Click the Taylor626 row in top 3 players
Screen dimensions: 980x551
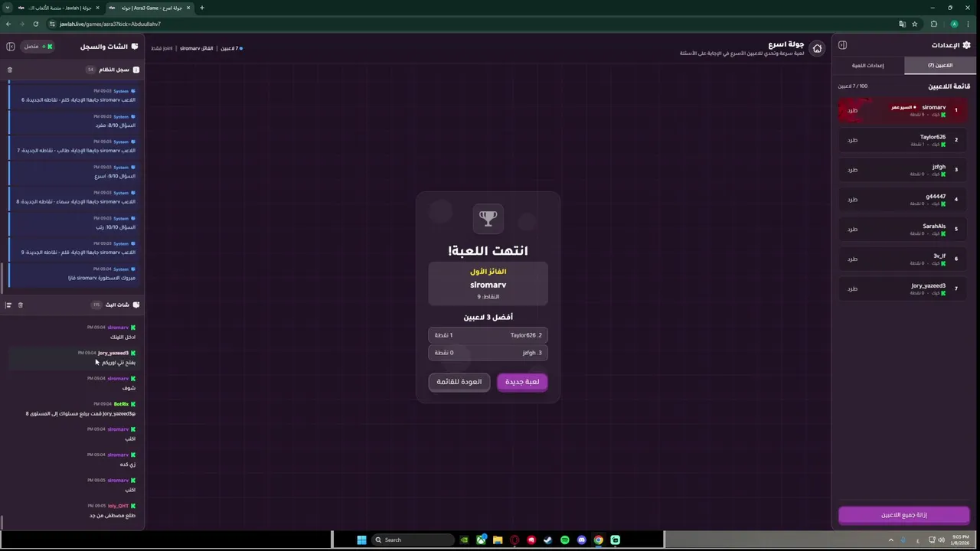pos(488,335)
